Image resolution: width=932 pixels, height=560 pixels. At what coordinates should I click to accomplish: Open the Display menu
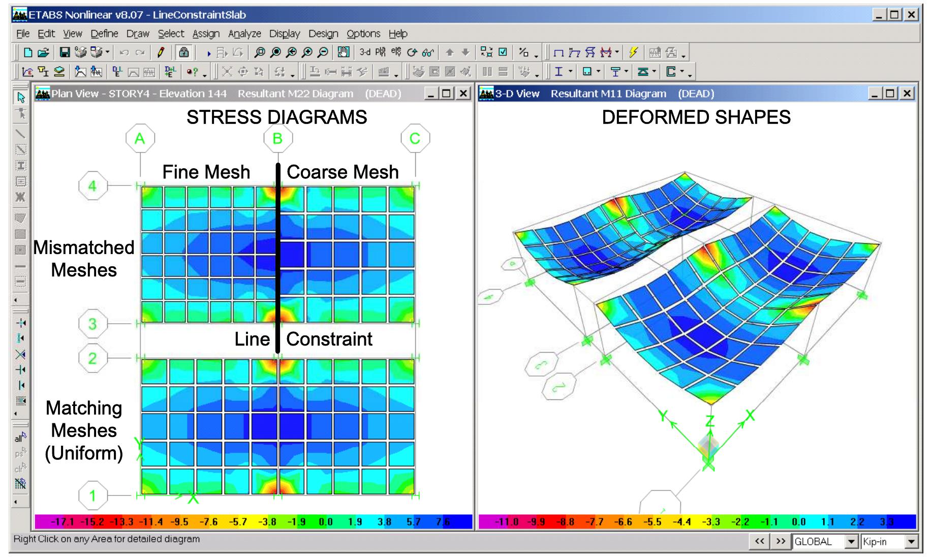284,34
